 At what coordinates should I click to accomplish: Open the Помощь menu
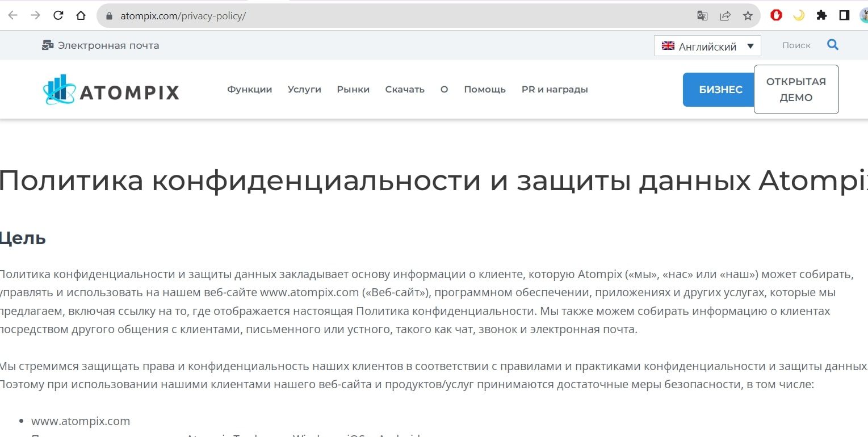point(485,90)
